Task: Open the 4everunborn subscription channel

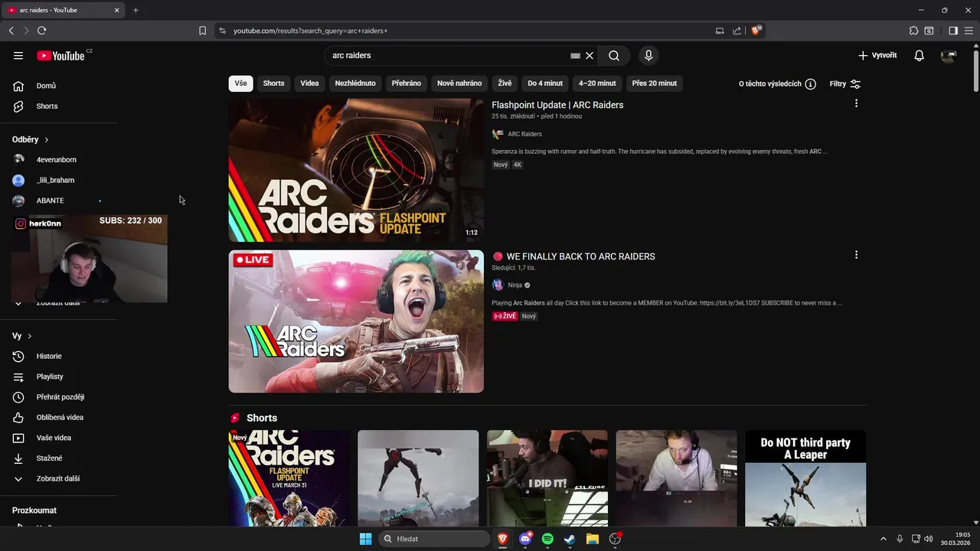Action: (56, 160)
